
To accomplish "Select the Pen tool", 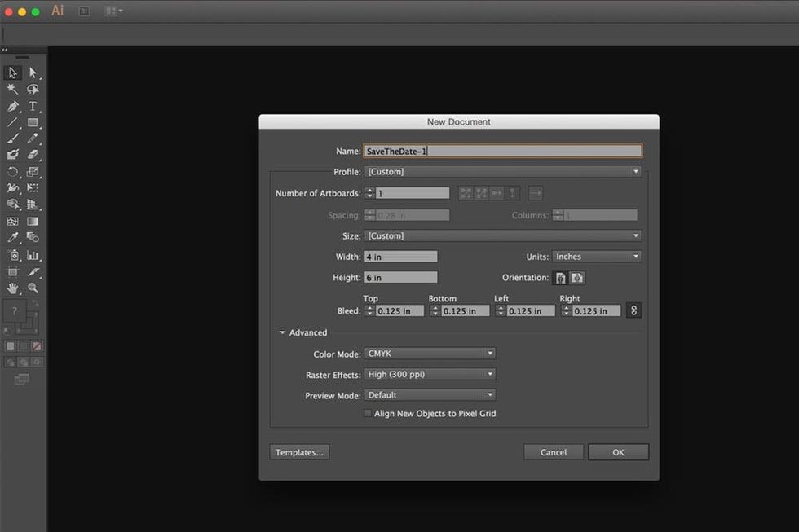I will pos(12,106).
